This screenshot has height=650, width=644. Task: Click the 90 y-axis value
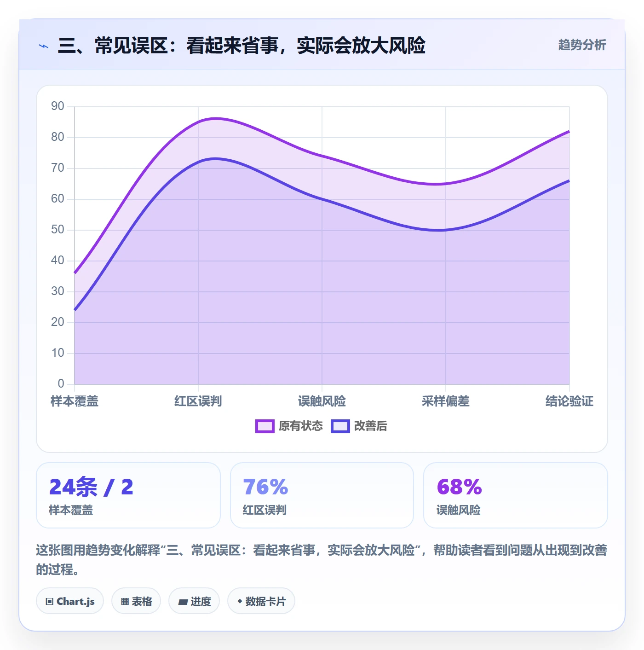pyautogui.click(x=57, y=106)
